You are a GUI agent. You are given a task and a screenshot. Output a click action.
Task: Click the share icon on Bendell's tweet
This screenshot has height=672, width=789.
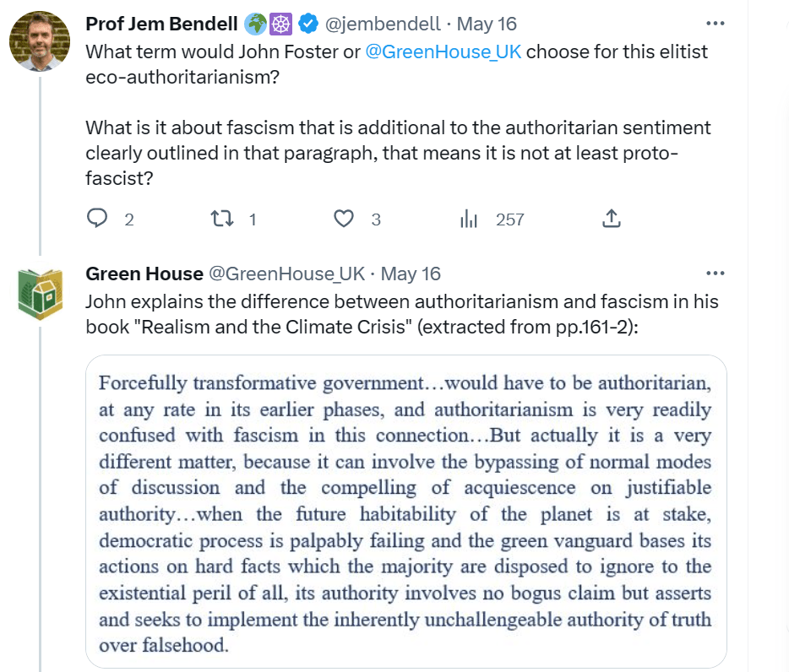[612, 219]
